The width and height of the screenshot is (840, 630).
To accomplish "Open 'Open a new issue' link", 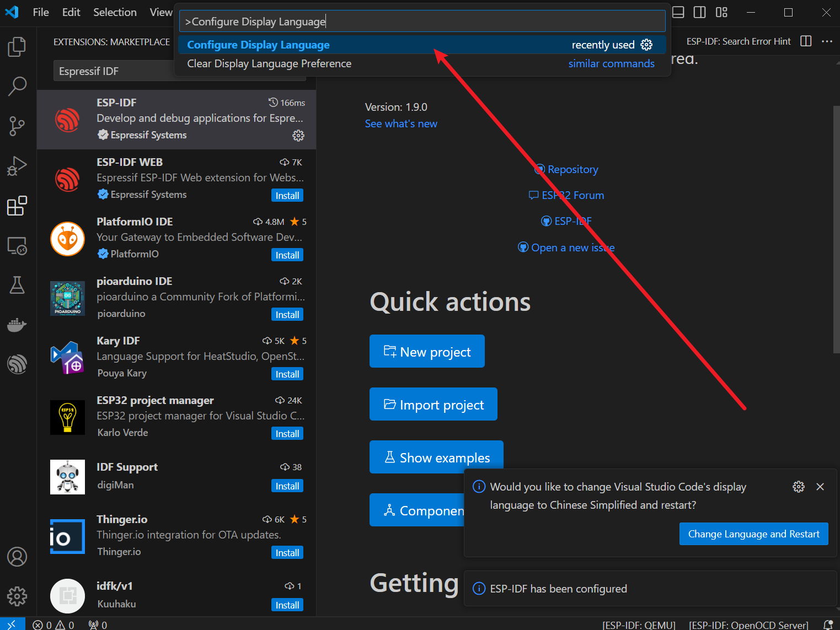I will tap(566, 247).
